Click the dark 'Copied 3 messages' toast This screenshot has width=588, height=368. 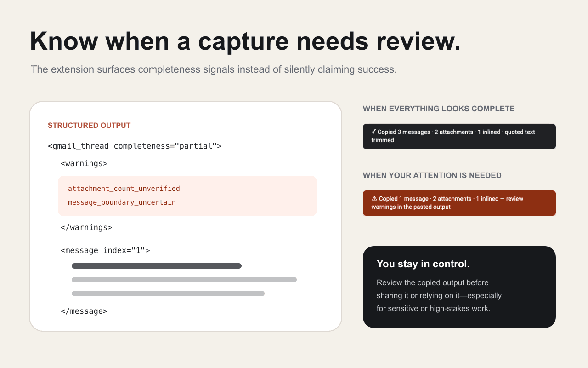459,136
